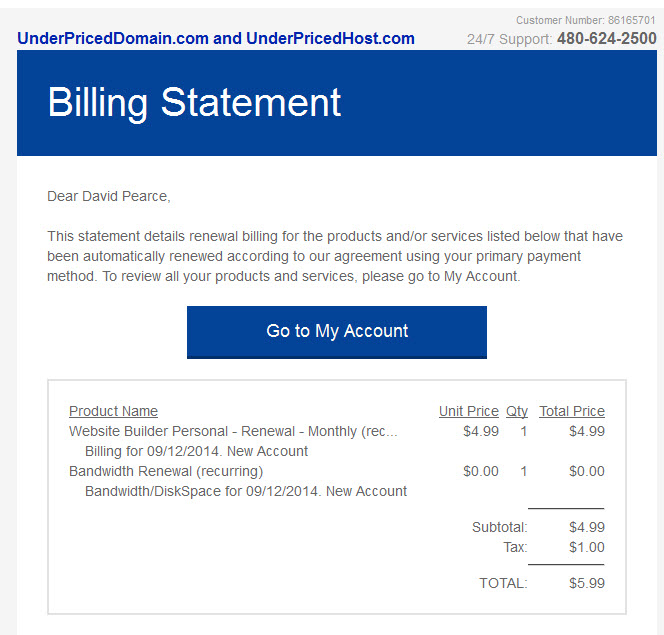664x635 pixels.
Task: Open the UnderPricedDomain.com header link
Action: coord(216,39)
